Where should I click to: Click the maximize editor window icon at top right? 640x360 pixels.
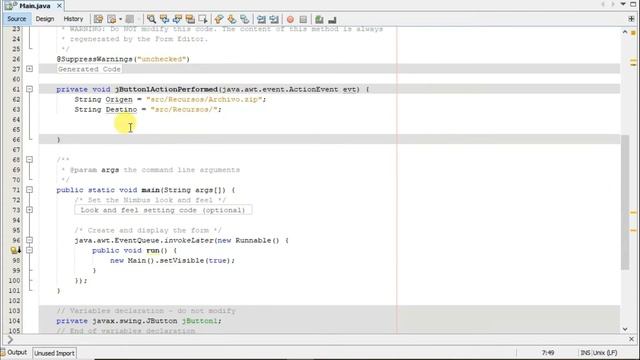(x=633, y=4)
